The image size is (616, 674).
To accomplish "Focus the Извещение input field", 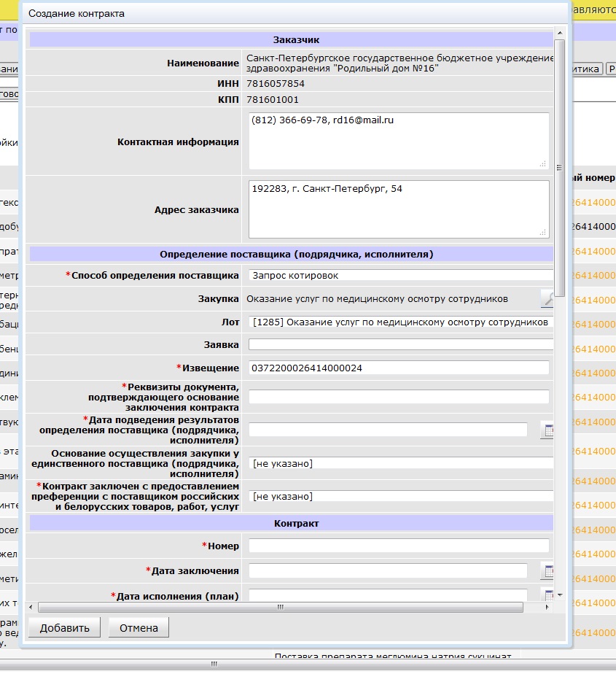I will click(399, 368).
